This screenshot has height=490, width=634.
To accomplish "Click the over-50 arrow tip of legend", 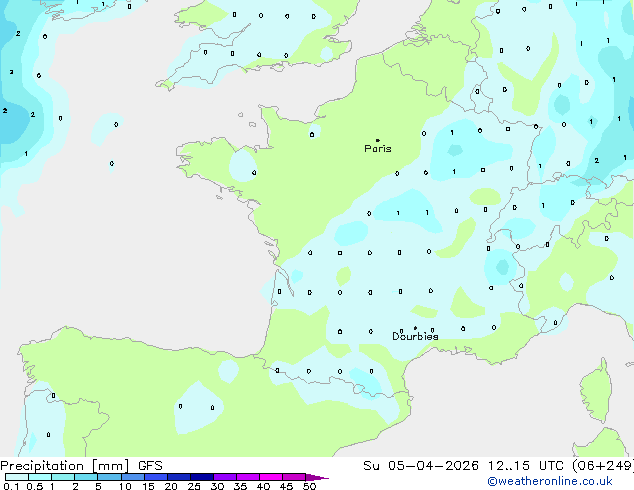I will 317,478.
